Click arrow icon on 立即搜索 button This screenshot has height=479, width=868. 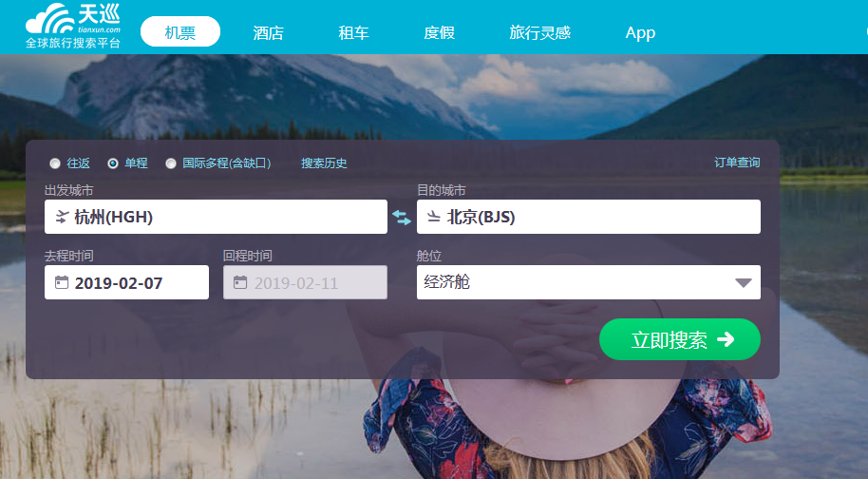pyautogui.click(x=726, y=339)
